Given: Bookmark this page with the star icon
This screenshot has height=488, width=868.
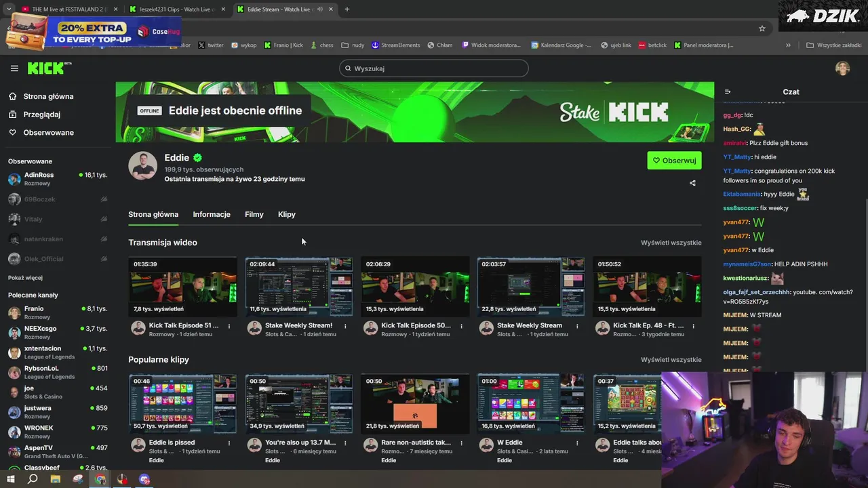Looking at the screenshot, I should click(x=762, y=28).
